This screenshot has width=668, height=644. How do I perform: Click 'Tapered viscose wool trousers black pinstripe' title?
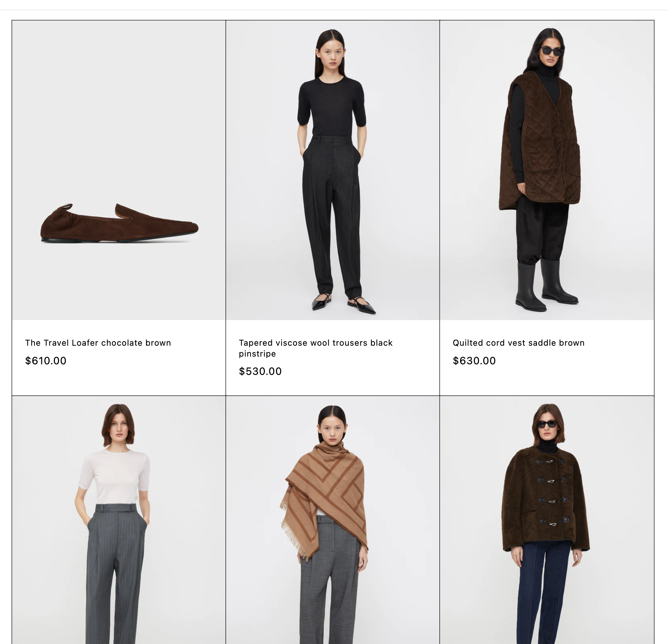[x=316, y=348]
